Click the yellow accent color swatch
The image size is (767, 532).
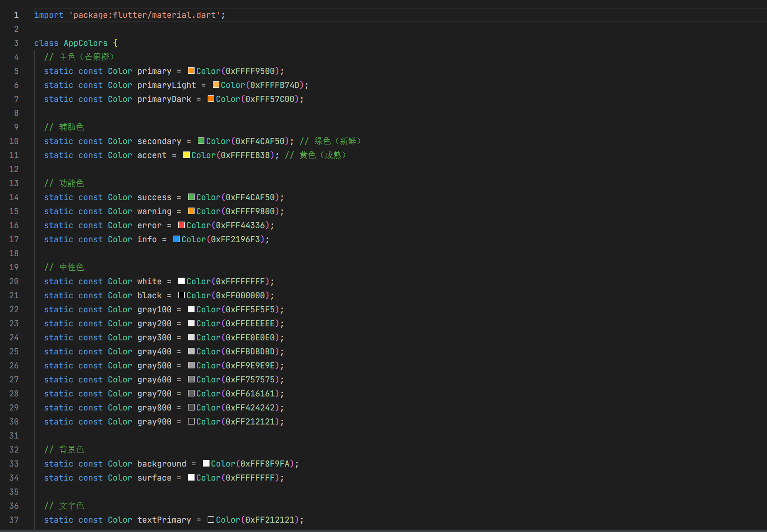pos(187,155)
